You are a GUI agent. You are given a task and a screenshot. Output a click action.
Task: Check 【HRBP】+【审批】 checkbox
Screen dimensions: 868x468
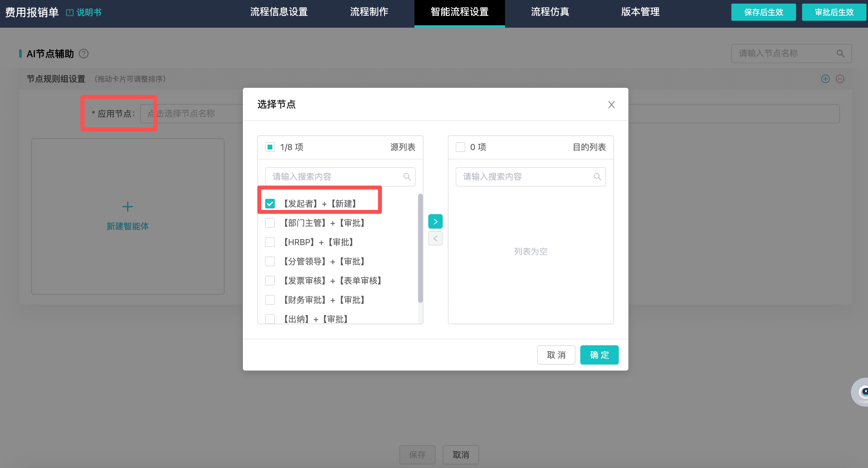point(270,242)
